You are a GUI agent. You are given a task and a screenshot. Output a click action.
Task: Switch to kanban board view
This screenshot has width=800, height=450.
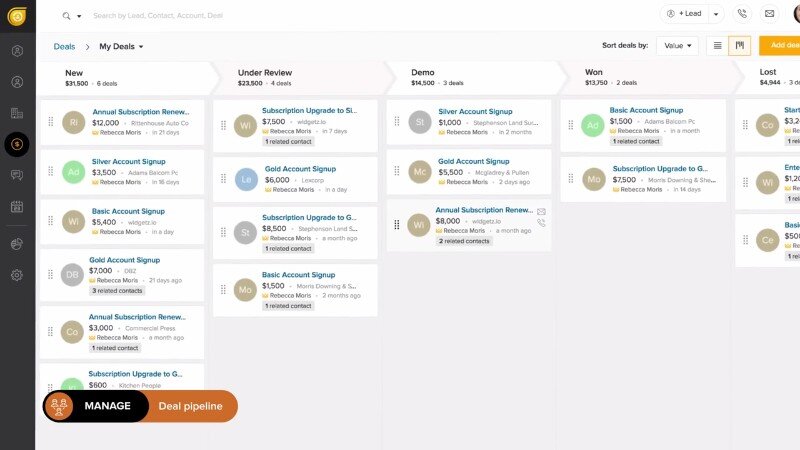pos(740,46)
